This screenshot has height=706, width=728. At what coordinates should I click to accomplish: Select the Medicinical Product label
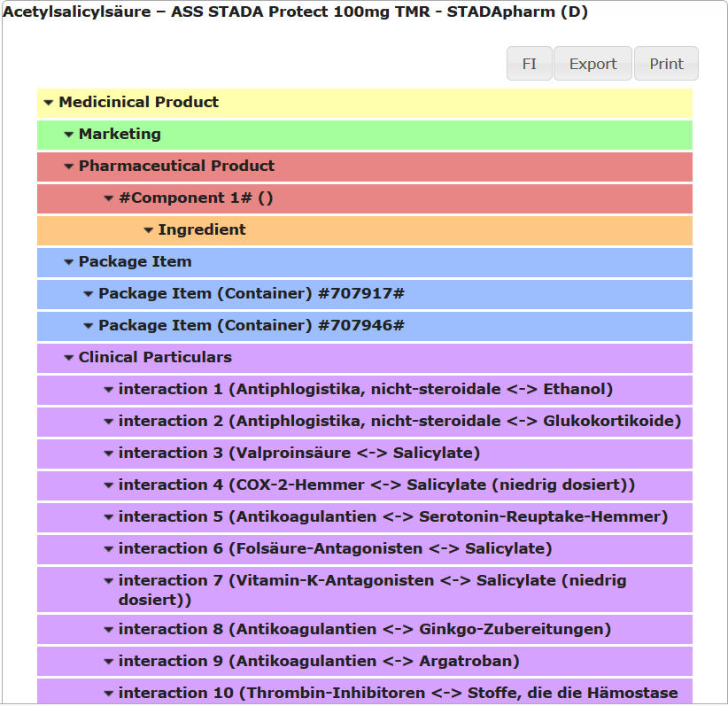click(x=138, y=102)
